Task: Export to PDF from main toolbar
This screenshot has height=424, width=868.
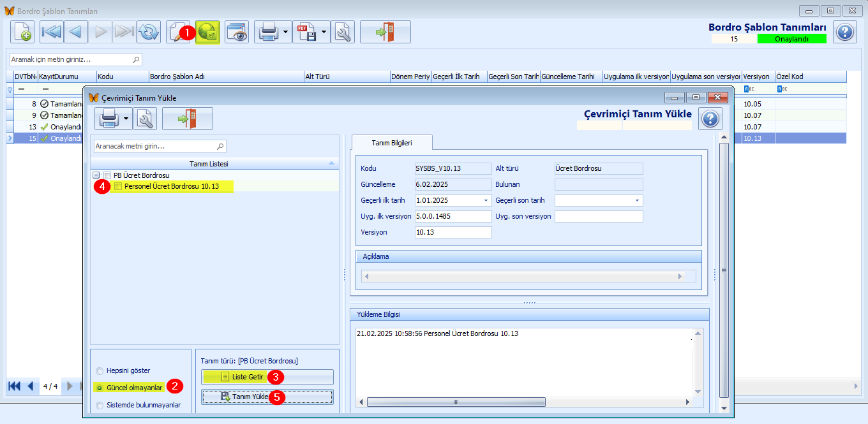Action: tap(306, 32)
